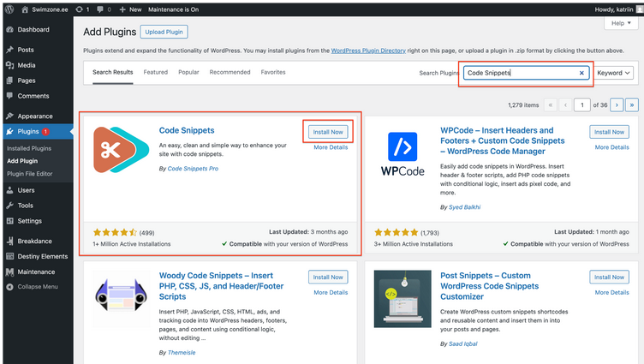644x364 pixels.
Task: Jump to last results page arrow
Action: coord(632,105)
